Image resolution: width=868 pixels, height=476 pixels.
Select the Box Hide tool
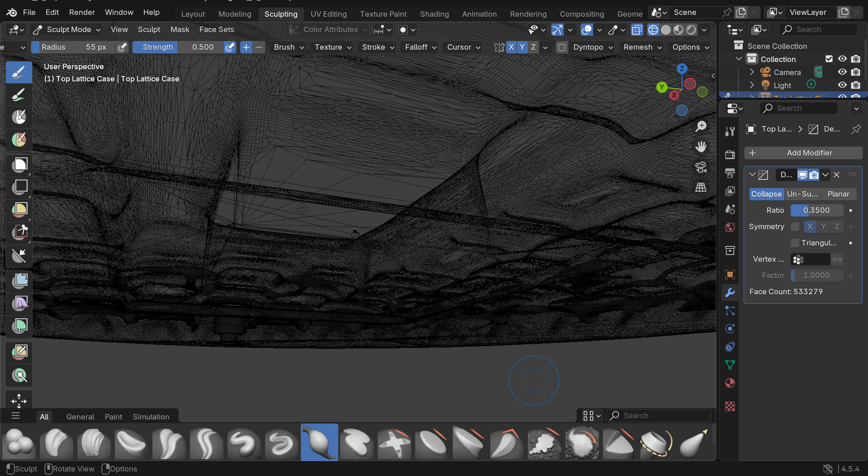pos(19,187)
